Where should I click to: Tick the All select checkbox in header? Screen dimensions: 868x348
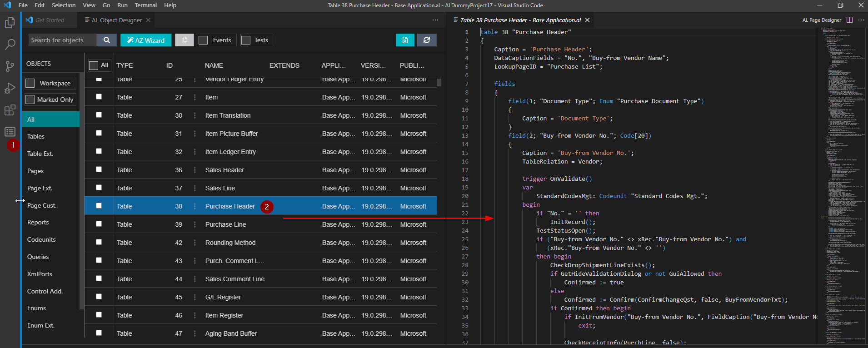(94, 65)
